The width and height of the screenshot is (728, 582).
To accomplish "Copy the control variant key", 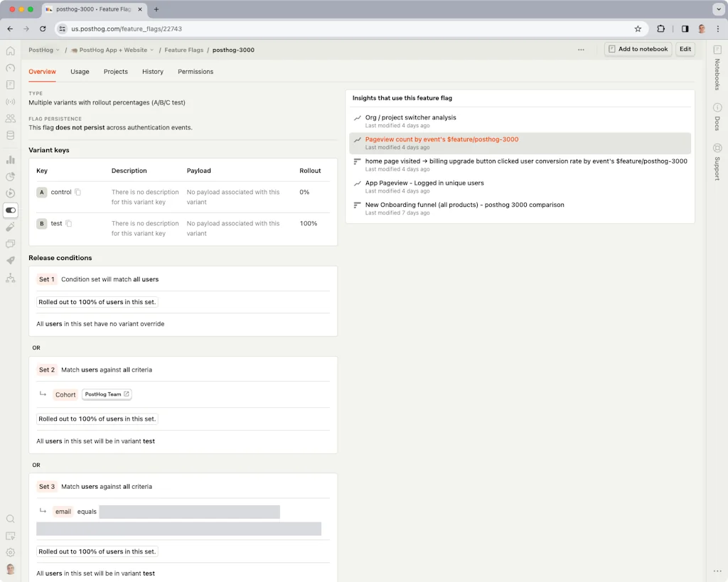I will pos(78,192).
